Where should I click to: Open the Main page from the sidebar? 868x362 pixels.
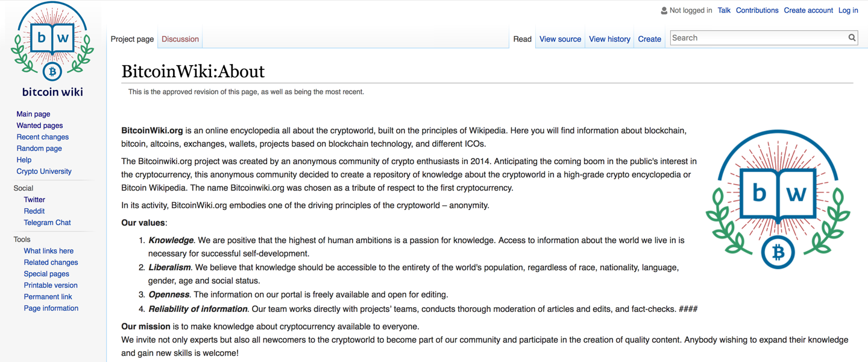33,113
